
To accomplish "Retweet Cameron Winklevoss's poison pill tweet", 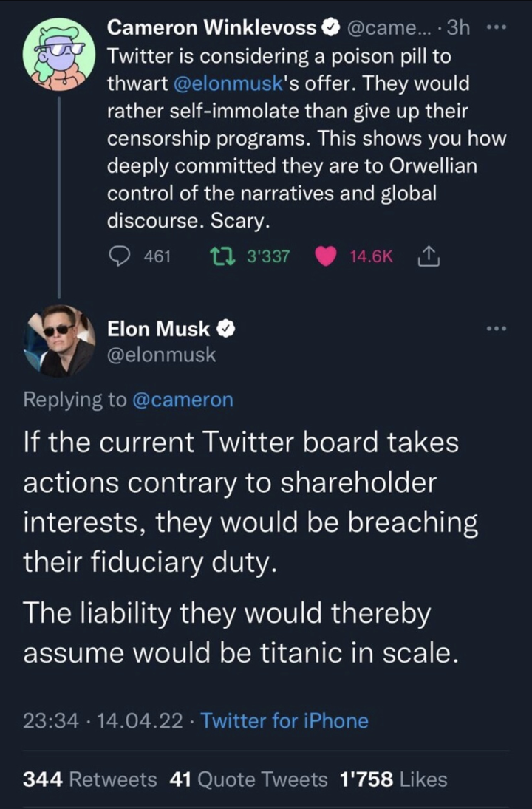I will tap(219, 256).
